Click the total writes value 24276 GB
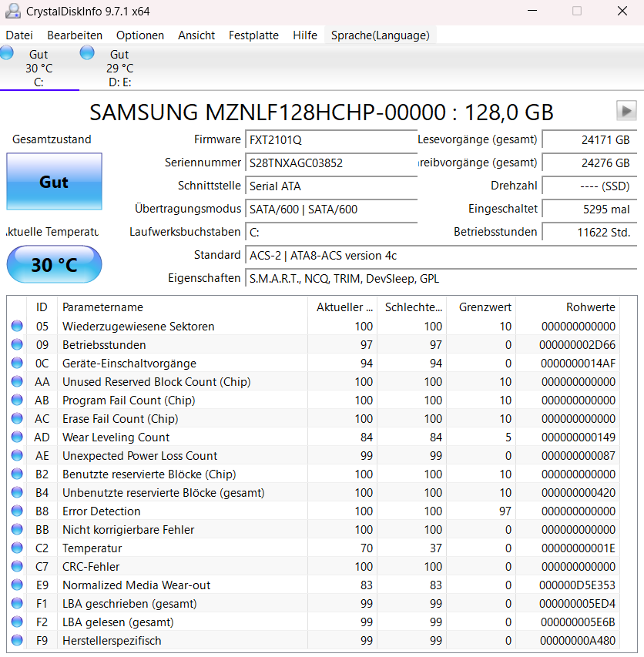This screenshot has height=657, width=644. point(589,163)
